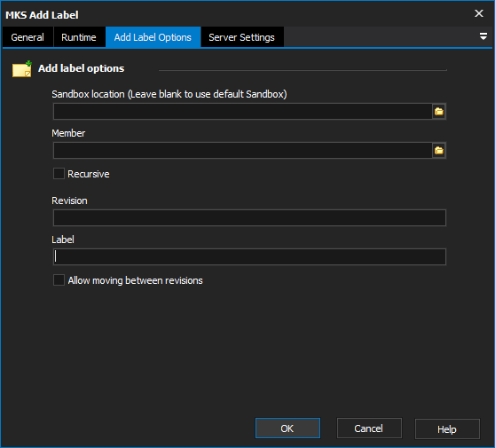Viewport: 495px width, 448px height.
Task: Switch to the General tab
Action: point(27,37)
